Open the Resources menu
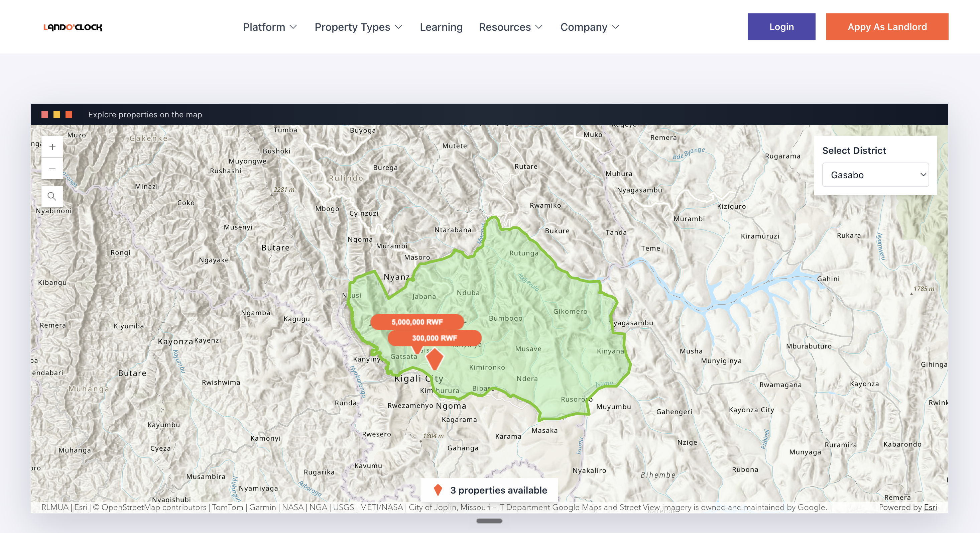980x533 pixels. 510,27
